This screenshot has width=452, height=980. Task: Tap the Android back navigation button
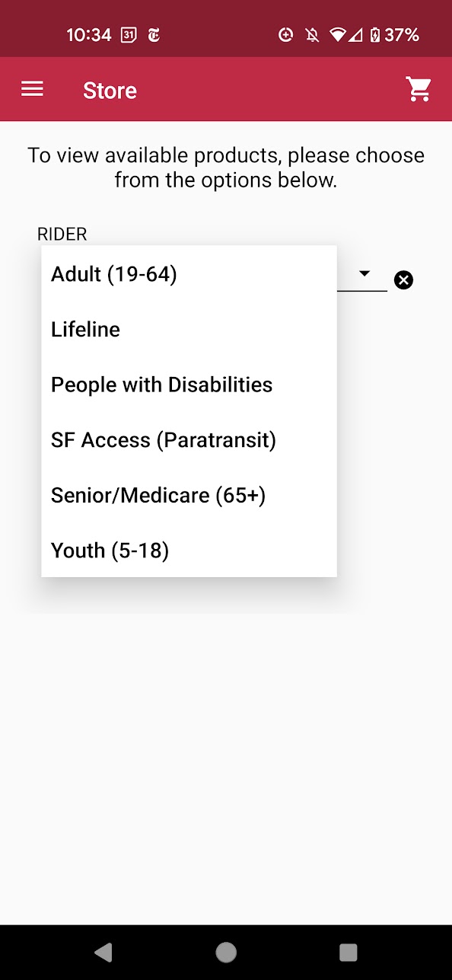click(x=103, y=952)
